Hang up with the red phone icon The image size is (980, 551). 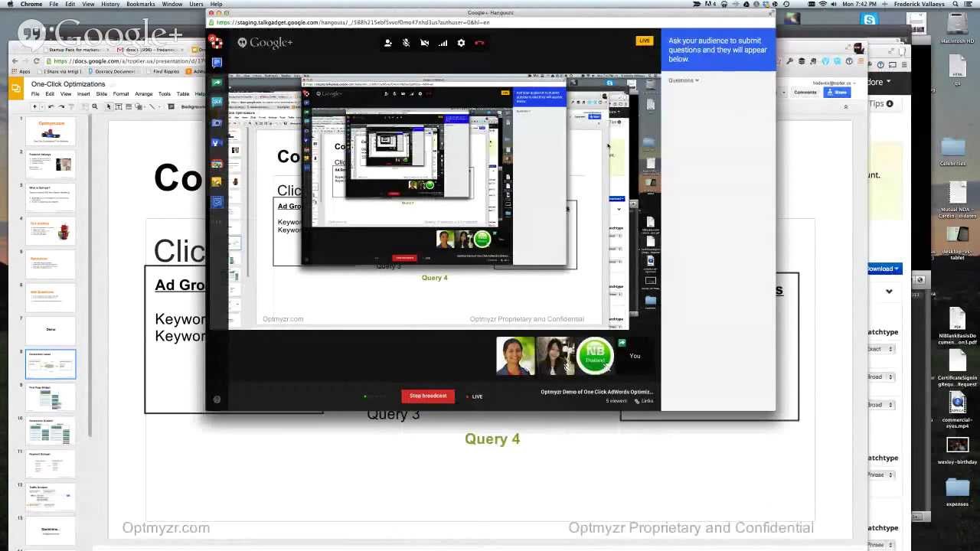click(x=480, y=42)
